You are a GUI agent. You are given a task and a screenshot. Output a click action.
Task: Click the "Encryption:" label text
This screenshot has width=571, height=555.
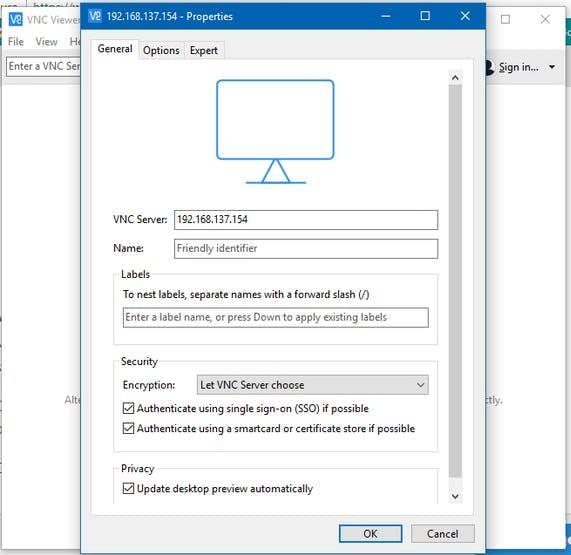pos(149,385)
